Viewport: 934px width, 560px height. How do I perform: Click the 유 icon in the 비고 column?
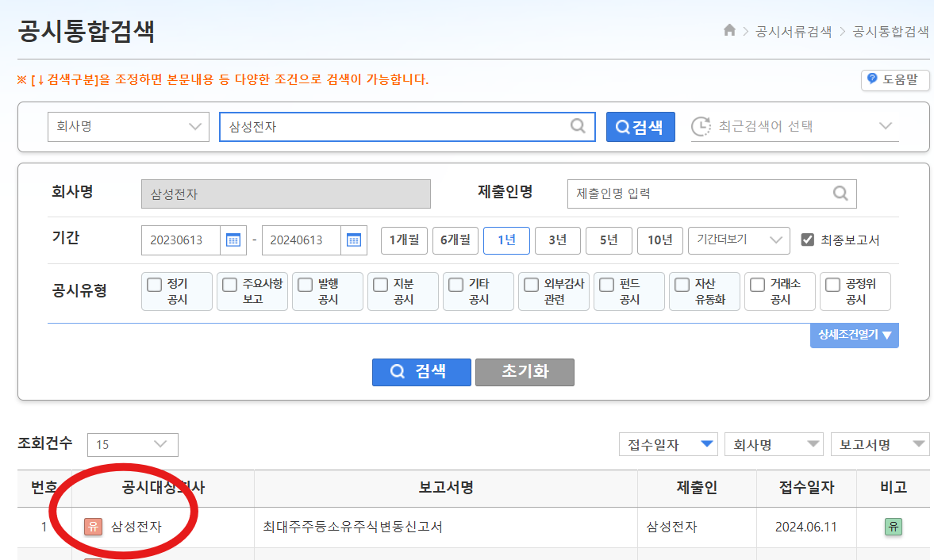893,526
